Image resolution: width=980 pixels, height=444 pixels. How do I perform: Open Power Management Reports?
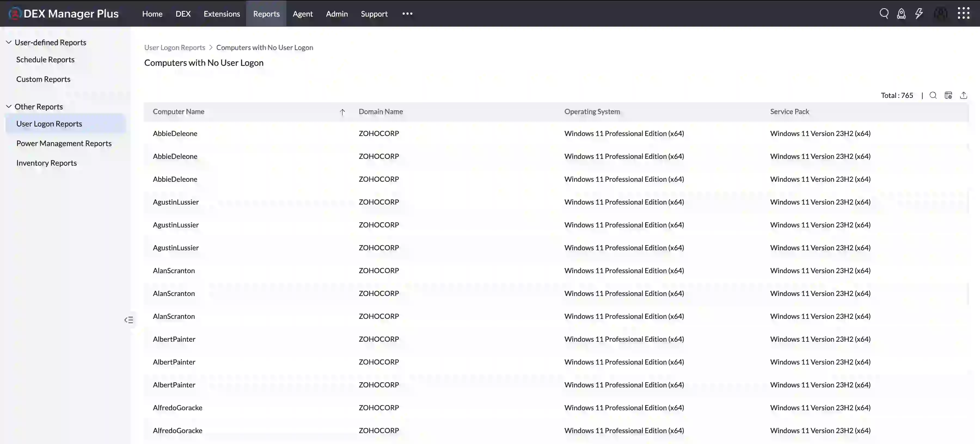64,143
